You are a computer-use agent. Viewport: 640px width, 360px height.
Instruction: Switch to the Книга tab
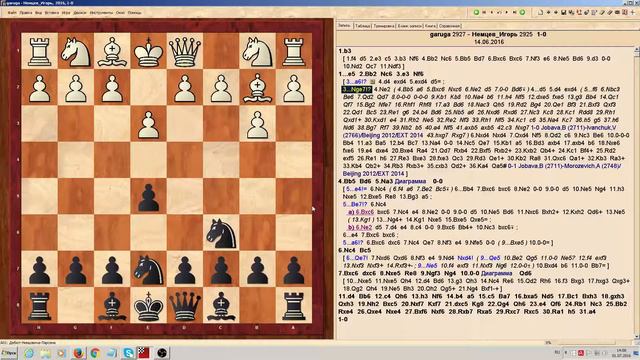point(431,26)
